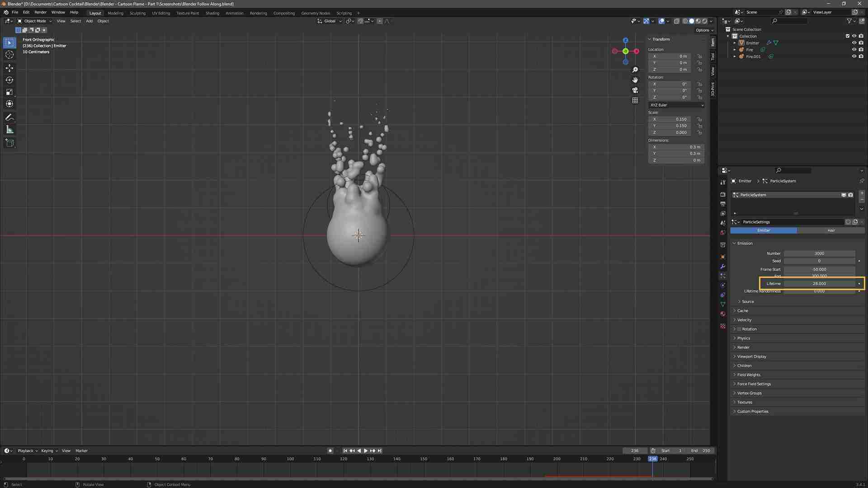
Task: Open the Render menu
Action: pos(40,12)
